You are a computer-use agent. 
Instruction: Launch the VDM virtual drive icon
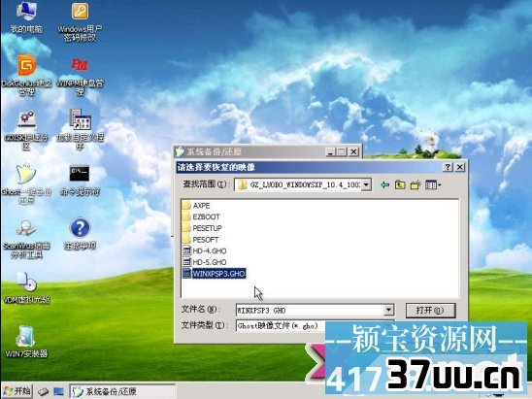pos(26,287)
